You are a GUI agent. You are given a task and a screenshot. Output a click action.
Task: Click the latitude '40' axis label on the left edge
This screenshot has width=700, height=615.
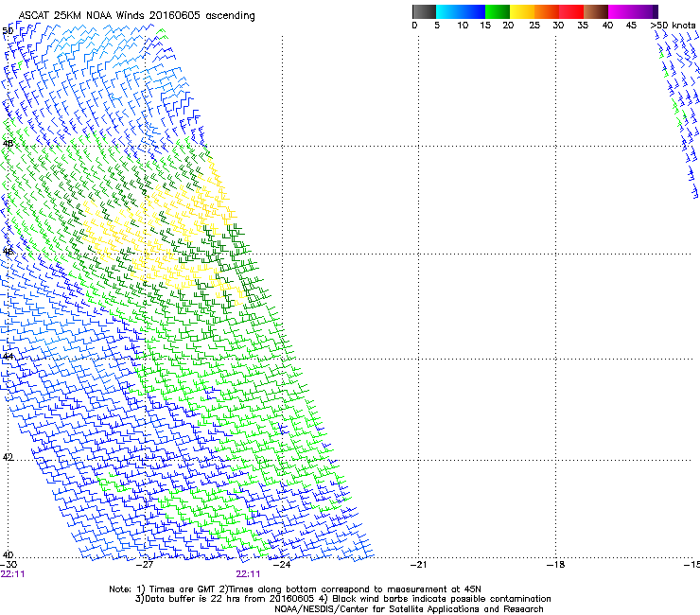(x=8, y=554)
